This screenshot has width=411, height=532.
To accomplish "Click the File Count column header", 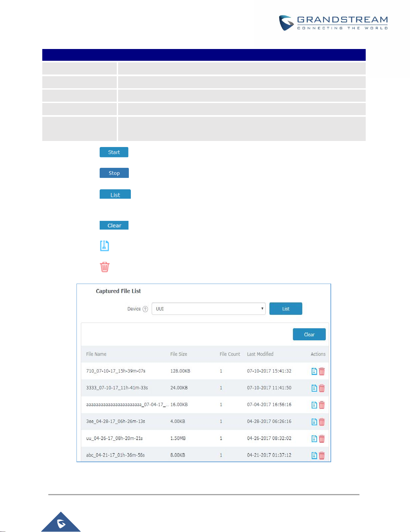I will 230,354.
